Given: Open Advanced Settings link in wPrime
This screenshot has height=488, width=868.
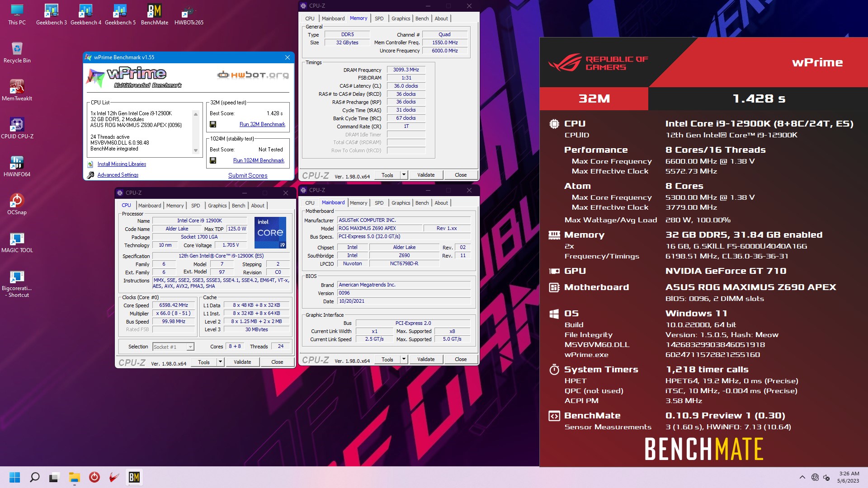Looking at the screenshot, I should coord(118,175).
